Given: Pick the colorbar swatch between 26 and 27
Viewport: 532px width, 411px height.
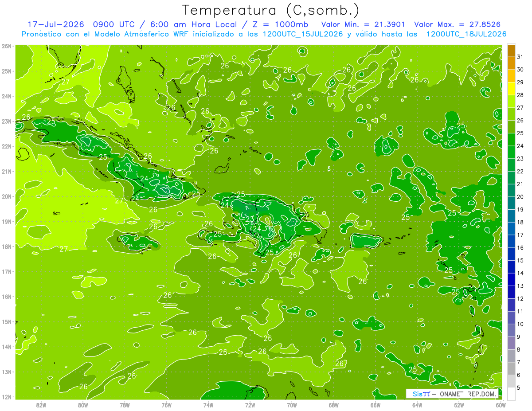Looking at the screenshot, I should [x=511, y=114].
